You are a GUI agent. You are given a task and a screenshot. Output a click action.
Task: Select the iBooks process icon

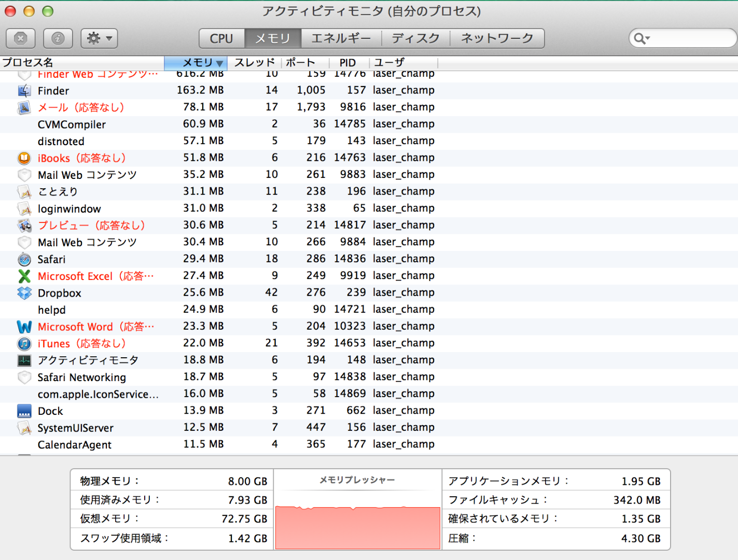coord(24,158)
